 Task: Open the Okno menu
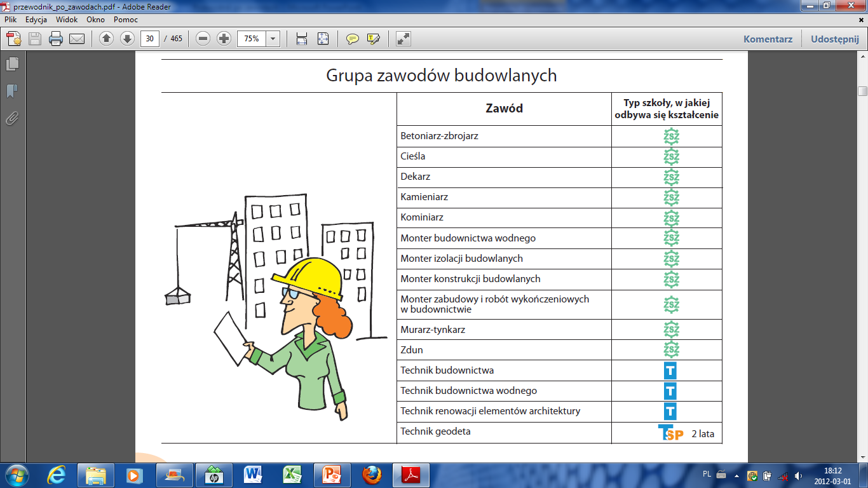tap(96, 20)
